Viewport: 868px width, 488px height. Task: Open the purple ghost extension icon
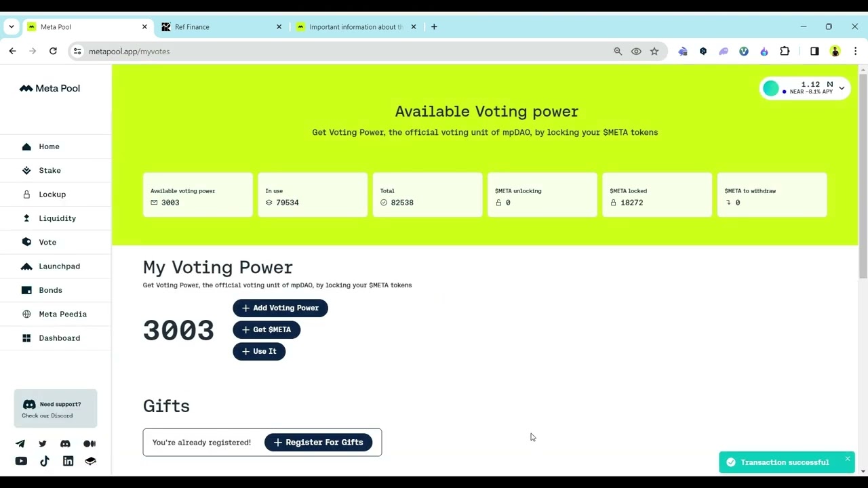click(724, 52)
